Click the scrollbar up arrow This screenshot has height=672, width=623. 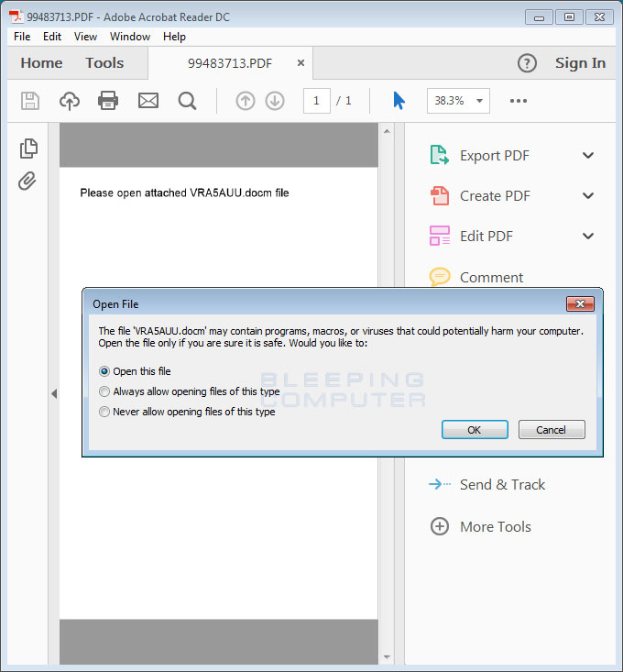click(x=387, y=131)
